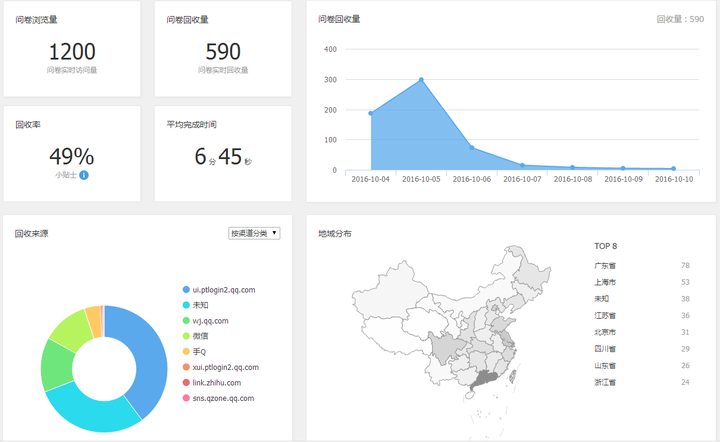Click the 2016-10-09 axis label
720x442 pixels.
coord(623,179)
